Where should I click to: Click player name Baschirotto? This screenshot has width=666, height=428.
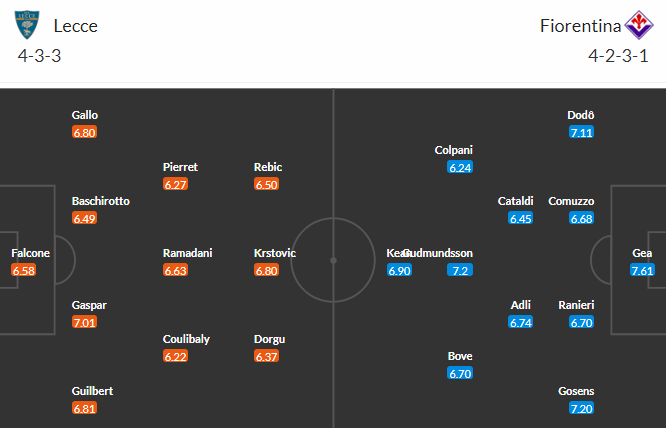pos(101,201)
